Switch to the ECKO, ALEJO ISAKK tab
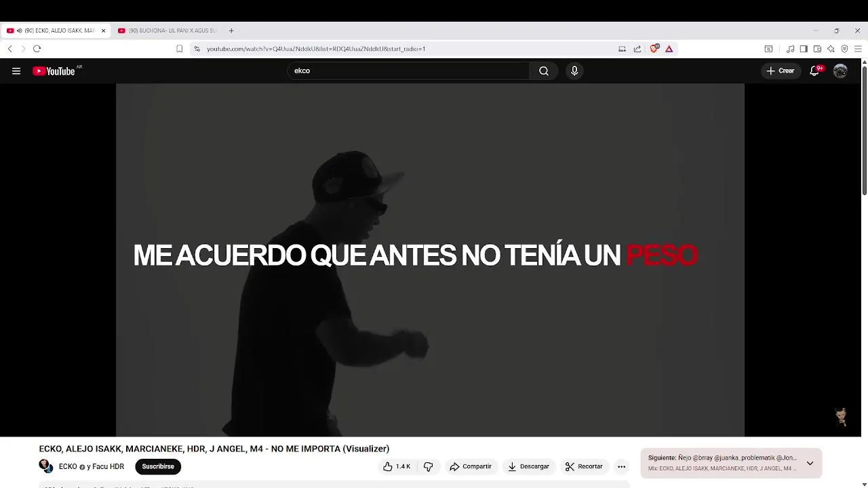This screenshot has width=868, height=488. (x=56, y=30)
